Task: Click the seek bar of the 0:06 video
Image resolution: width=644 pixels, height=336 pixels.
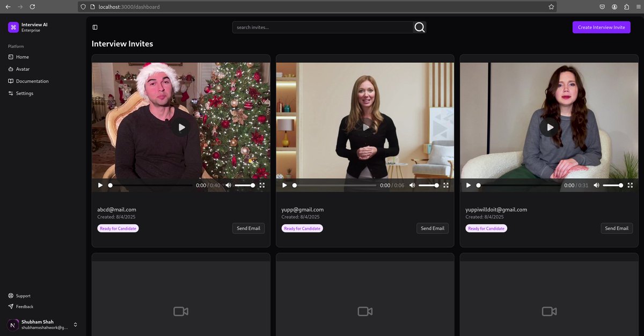Action: coord(334,185)
